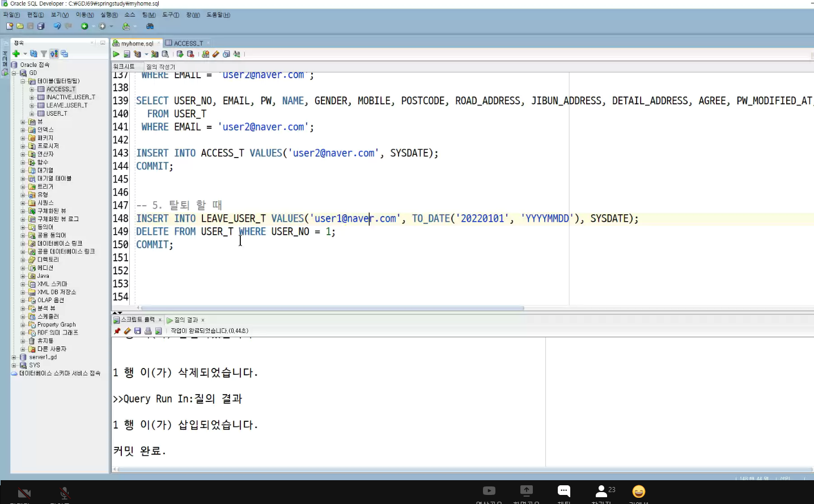
Task: Open the New Connection dropdown arrow
Action: [x=25, y=54]
